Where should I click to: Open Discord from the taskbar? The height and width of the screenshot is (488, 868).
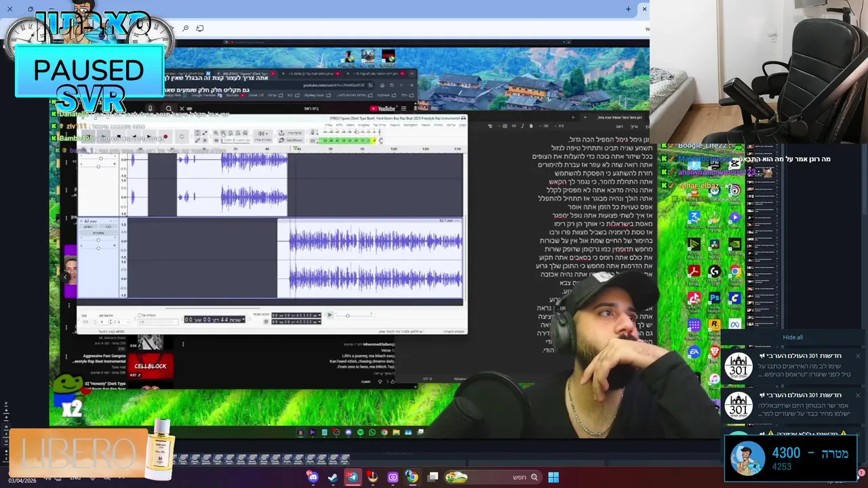[313, 477]
